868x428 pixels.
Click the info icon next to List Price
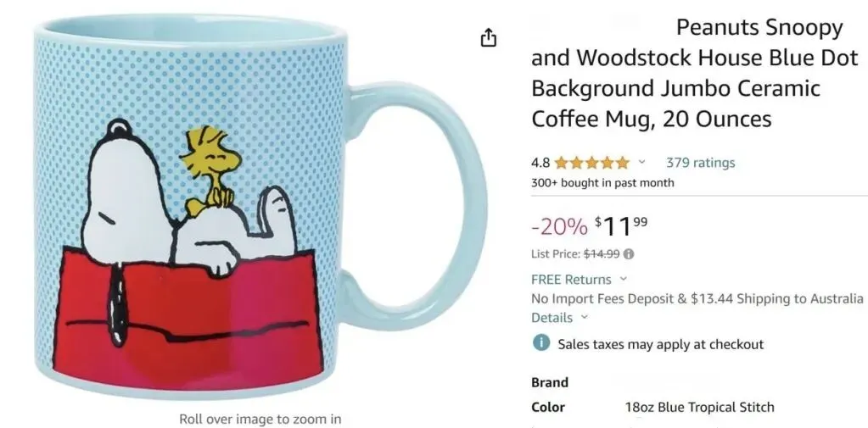coord(629,254)
